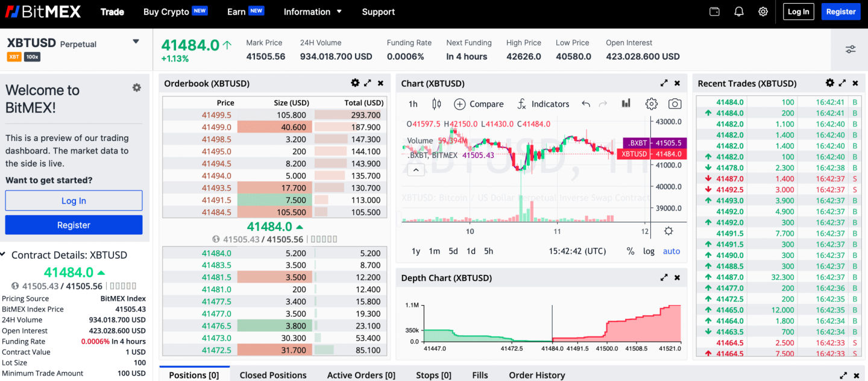Open Welcome panel gear settings
The height and width of the screenshot is (381, 868).
[137, 87]
